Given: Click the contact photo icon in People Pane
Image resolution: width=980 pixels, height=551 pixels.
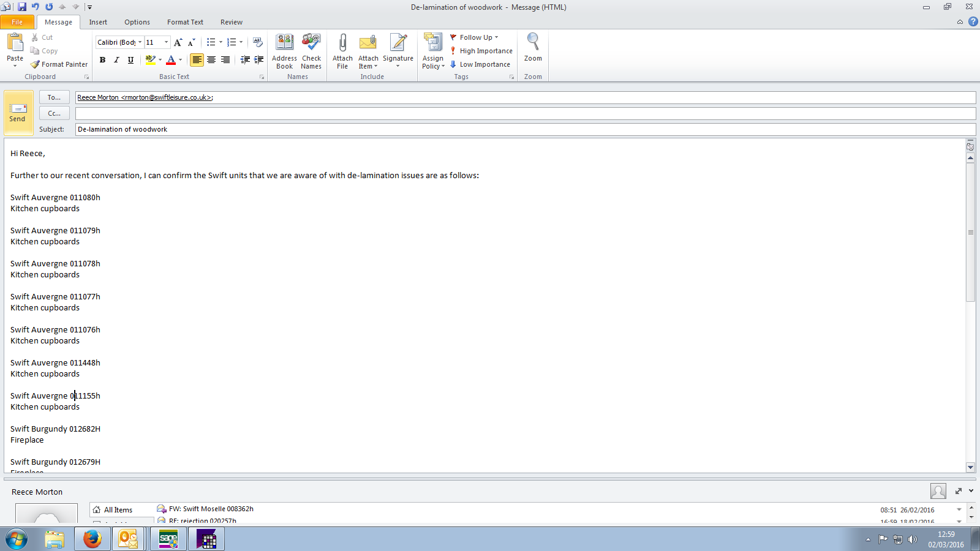Looking at the screenshot, I should [938, 491].
